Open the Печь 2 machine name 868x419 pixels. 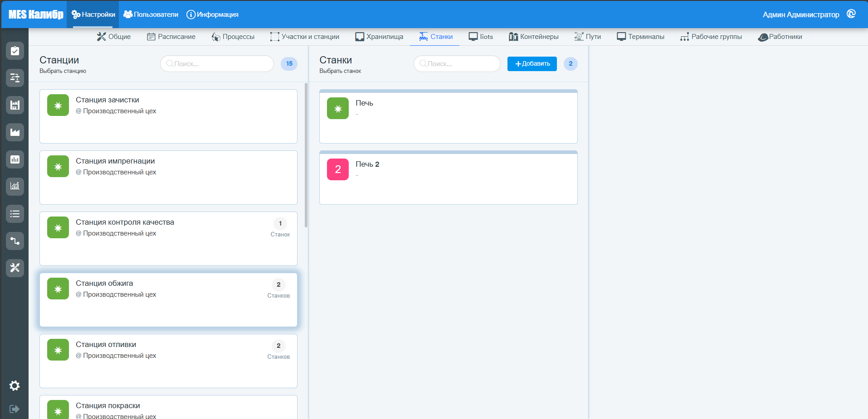(367, 164)
